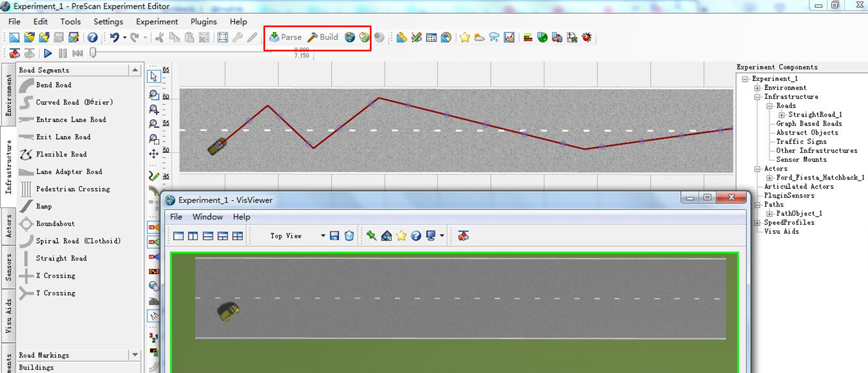Image resolution: width=868 pixels, height=373 pixels.
Task: Open the monitor icon dropdown arrow in VisViewer
Action: click(x=442, y=236)
